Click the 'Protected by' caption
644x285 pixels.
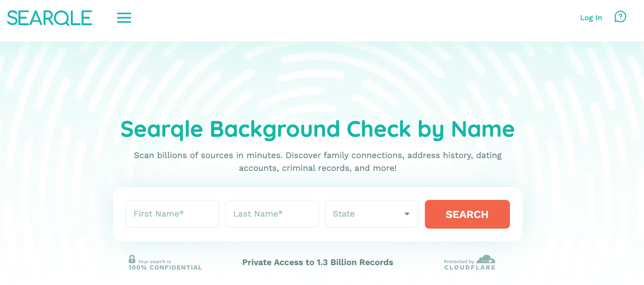[x=459, y=262]
